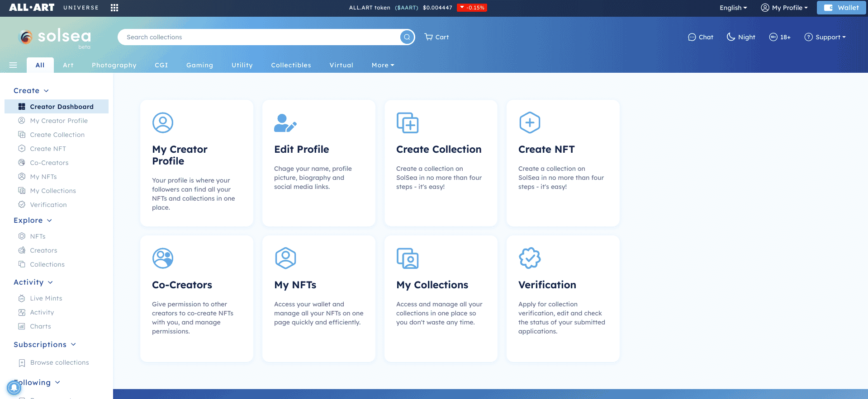Toggle Night mode
This screenshot has height=399, width=868.
tap(741, 37)
